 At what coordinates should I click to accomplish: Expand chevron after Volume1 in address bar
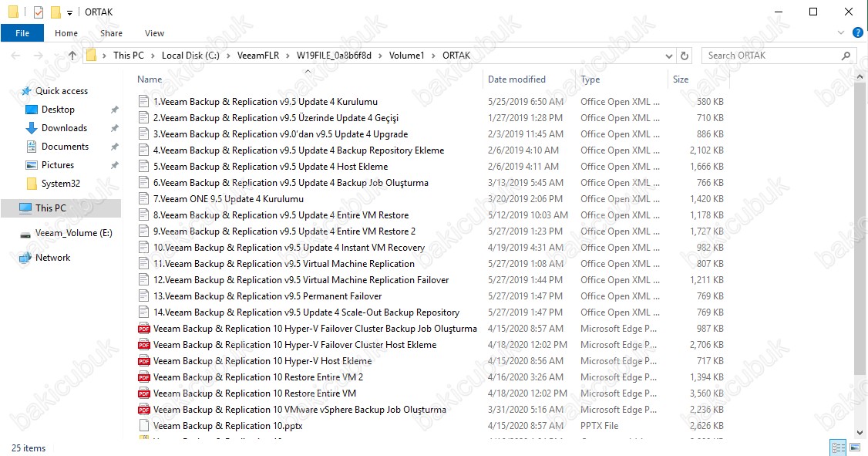tap(433, 56)
